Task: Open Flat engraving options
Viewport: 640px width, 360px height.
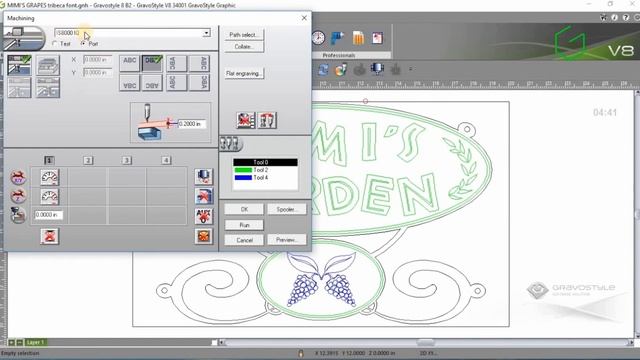Action: click(x=244, y=73)
